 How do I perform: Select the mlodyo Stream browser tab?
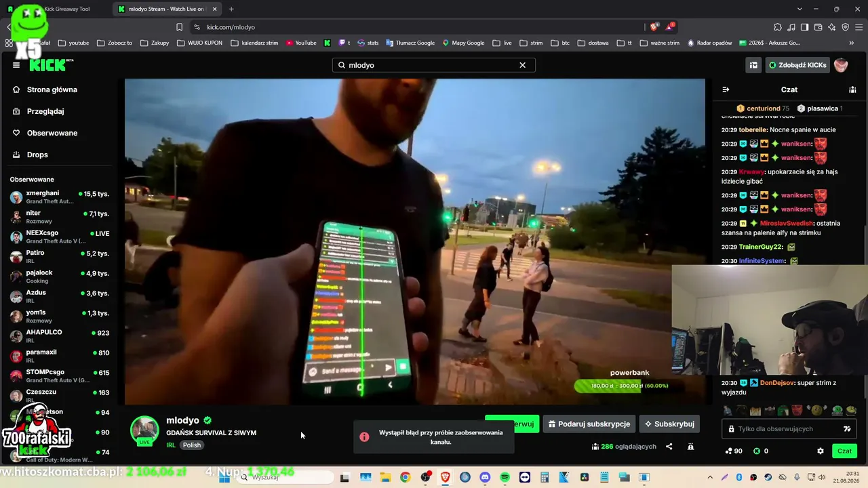click(167, 9)
